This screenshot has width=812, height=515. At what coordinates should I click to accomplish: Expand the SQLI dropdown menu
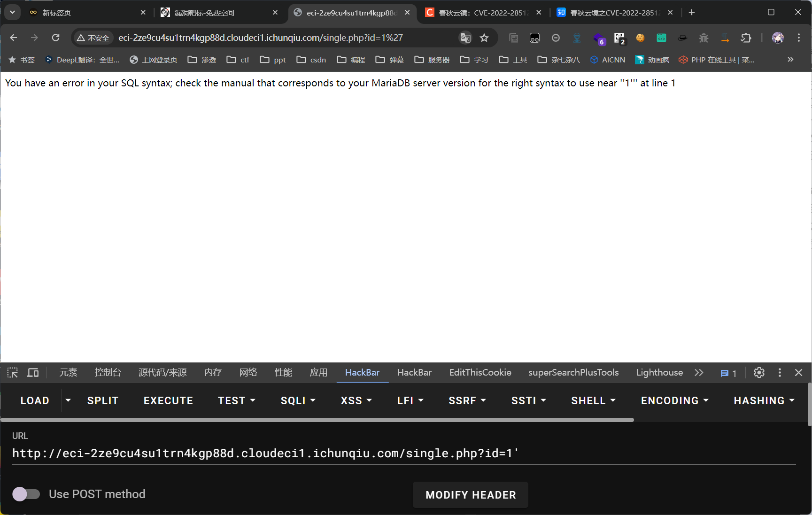[298, 400]
